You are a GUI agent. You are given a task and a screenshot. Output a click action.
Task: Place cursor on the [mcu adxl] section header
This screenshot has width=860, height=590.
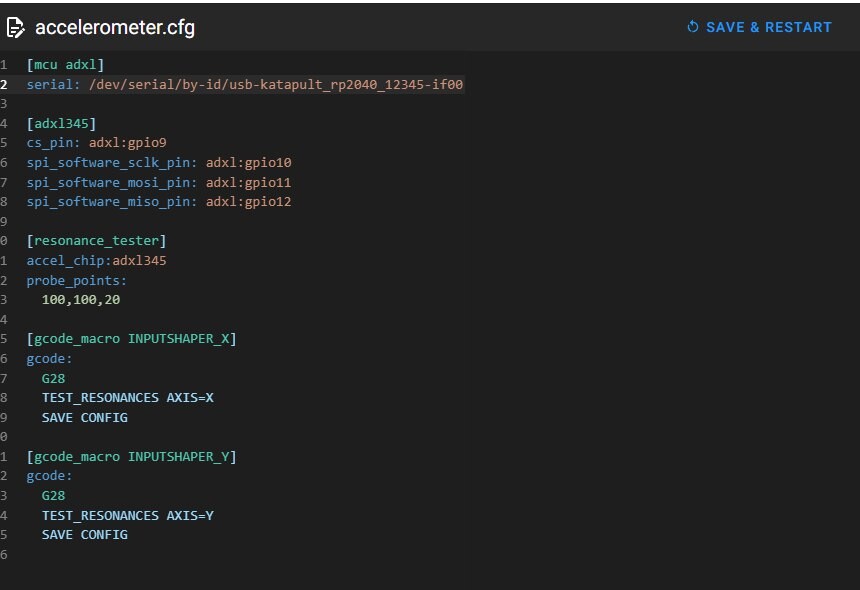66,65
